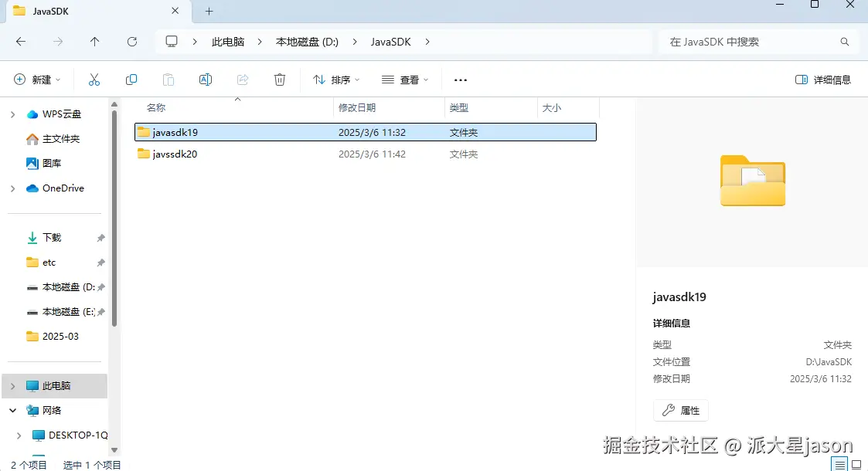The height and width of the screenshot is (471, 868).
Task: Open 新建 (New) dropdown
Action: point(37,80)
